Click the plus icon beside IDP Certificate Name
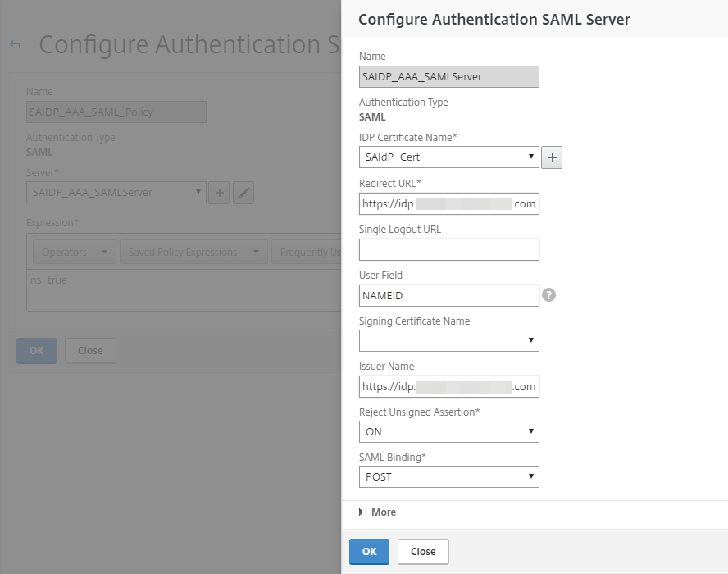 [552, 157]
